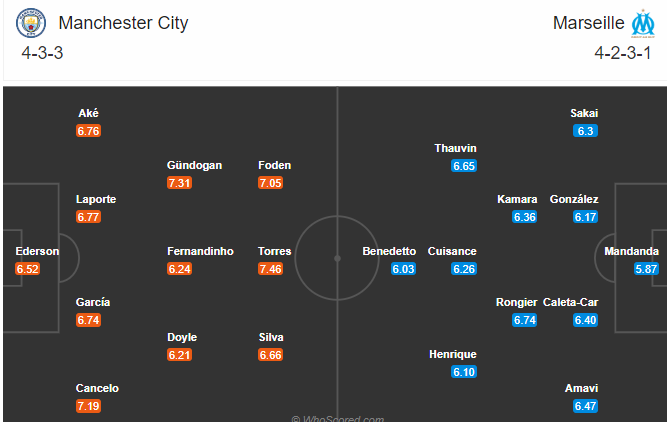Click player name Foden
667x422 pixels.
tap(274, 166)
